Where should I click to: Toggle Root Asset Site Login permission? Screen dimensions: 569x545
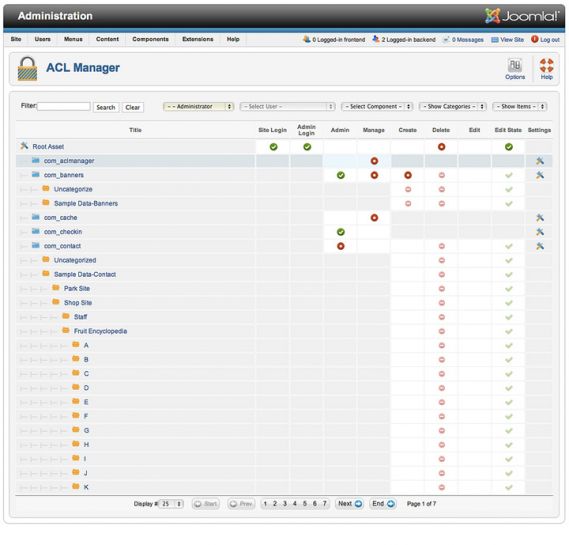pyautogui.click(x=274, y=147)
